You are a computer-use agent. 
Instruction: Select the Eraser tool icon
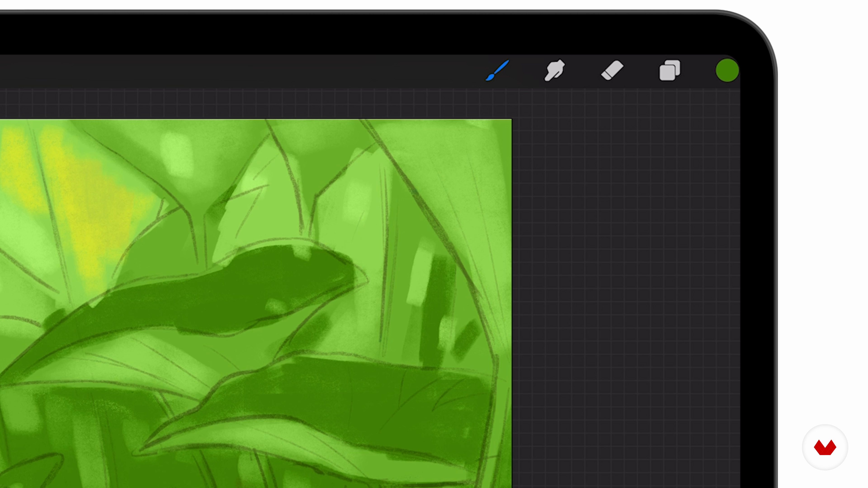(612, 70)
